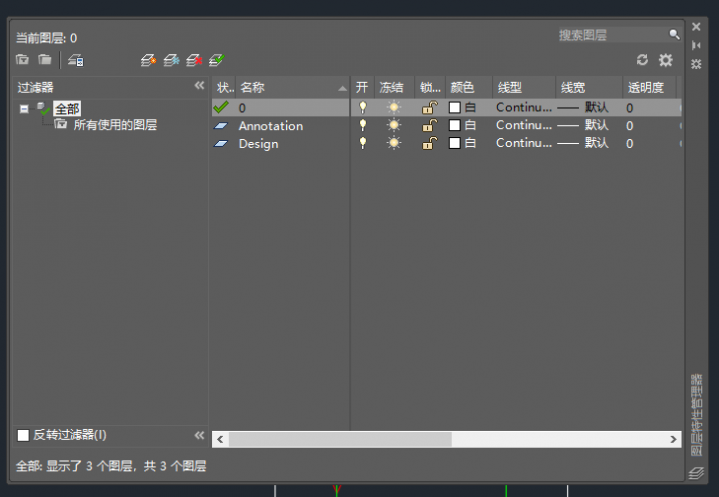Click the scrollbar right arrow
719x497 pixels.
coord(673,439)
